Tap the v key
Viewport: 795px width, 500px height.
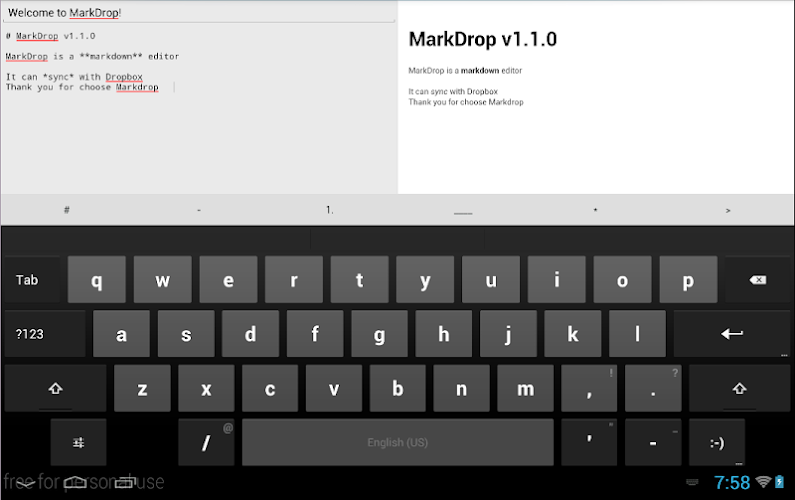click(334, 388)
